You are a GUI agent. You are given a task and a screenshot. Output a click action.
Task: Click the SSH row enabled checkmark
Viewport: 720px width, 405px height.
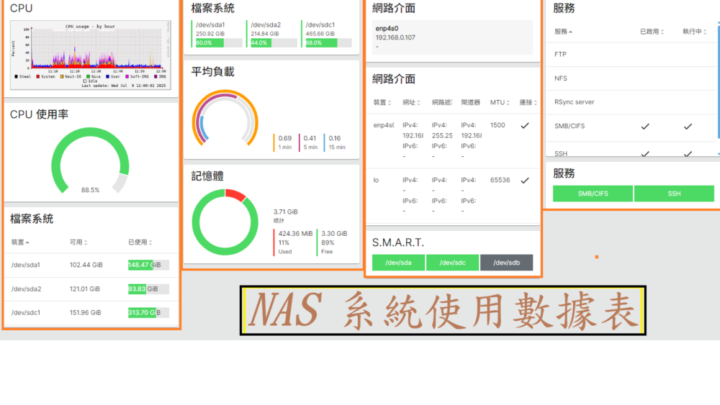(x=645, y=154)
